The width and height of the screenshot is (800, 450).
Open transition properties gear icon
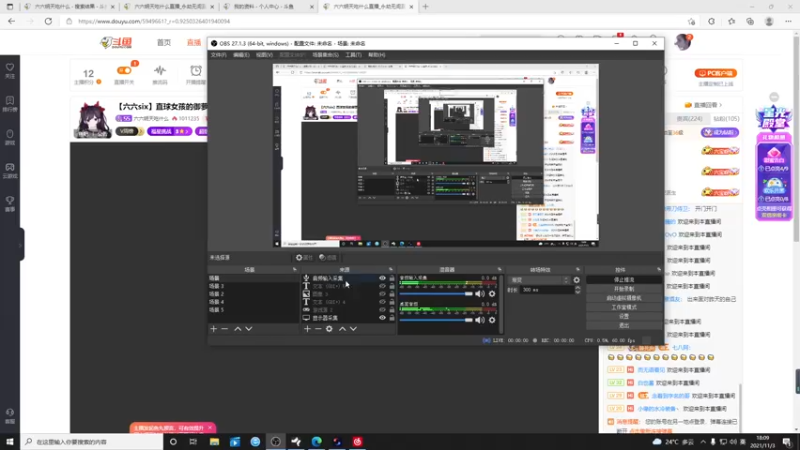coord(577,280)
